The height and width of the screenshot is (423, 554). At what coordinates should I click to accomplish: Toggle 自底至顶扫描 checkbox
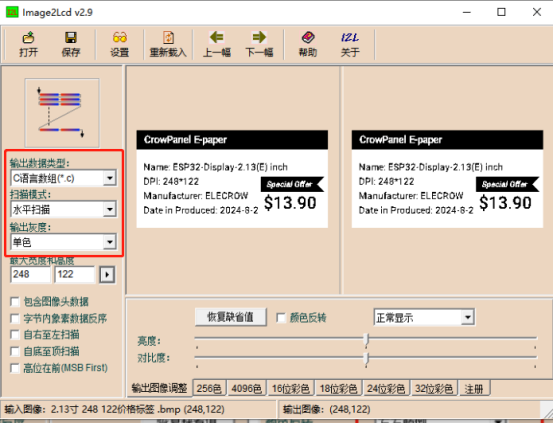15,351
